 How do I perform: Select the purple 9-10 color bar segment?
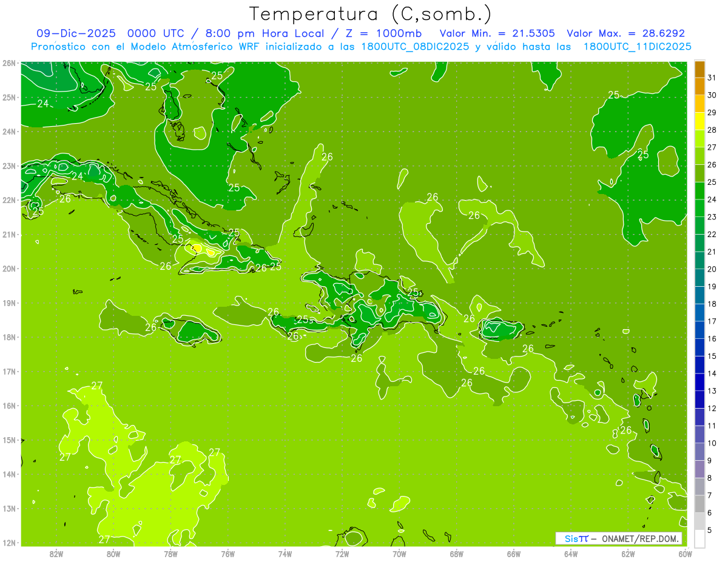pyautogui.click(x=699, y=452)
